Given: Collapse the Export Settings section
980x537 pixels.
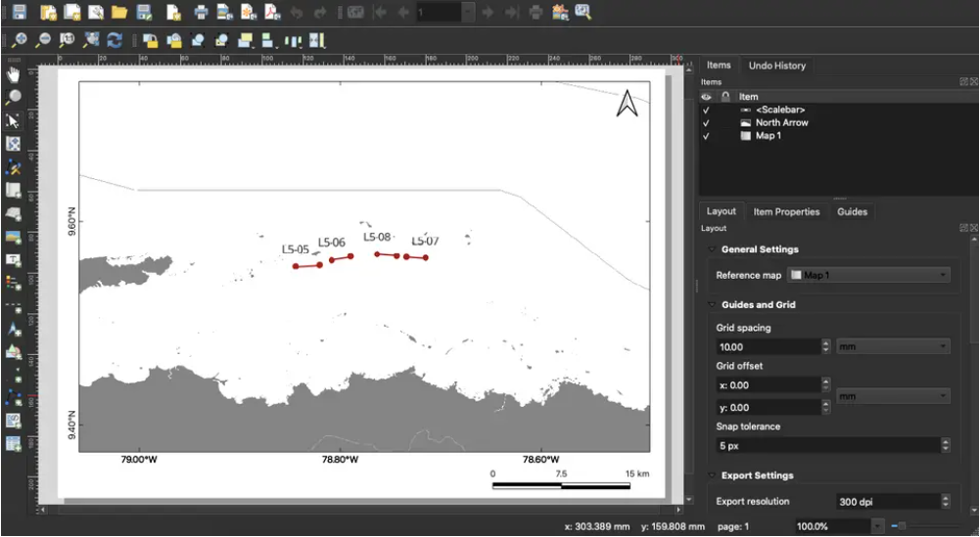Looking at the screenshot, I should point(712,475).
